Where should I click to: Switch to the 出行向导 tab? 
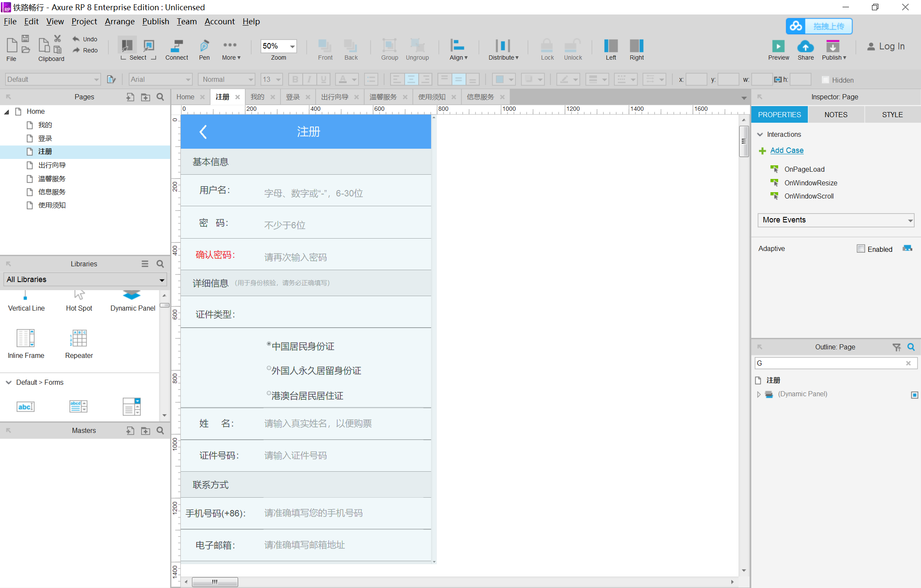point(334,97)
